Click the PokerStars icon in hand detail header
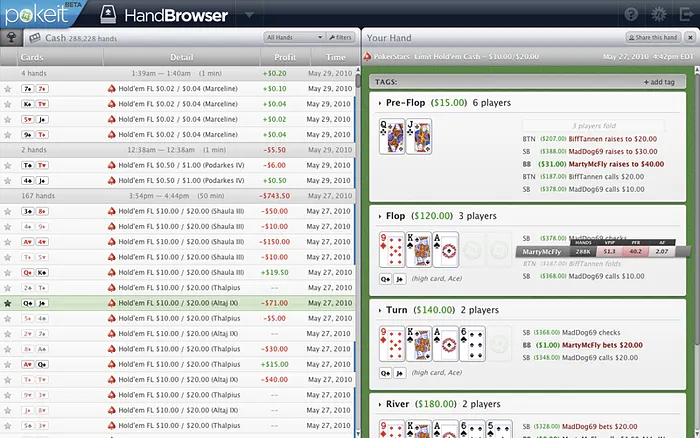This screenshot has width=700, height=438. pyautogui.click(x=367, y=57)
